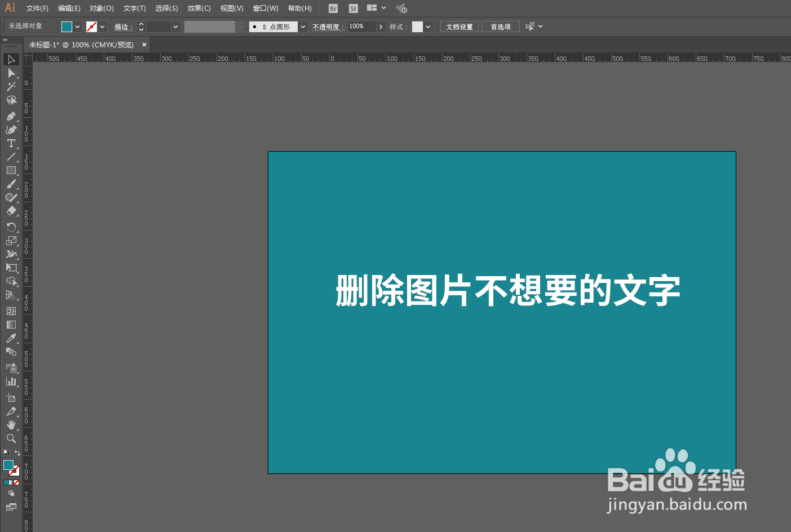Open the 帮助(H) menu
This screenshot has width=791, height=532.
click(x=299, y=8)
